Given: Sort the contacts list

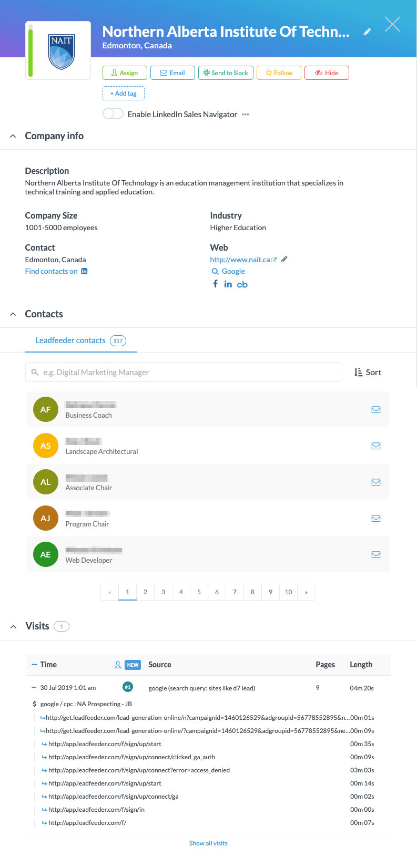Looking at the screenshot, I should pos(368,372).
